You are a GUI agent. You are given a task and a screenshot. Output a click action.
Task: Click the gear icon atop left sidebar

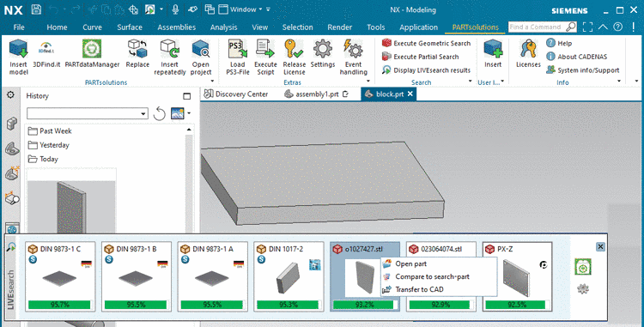(x=10, y=95)
